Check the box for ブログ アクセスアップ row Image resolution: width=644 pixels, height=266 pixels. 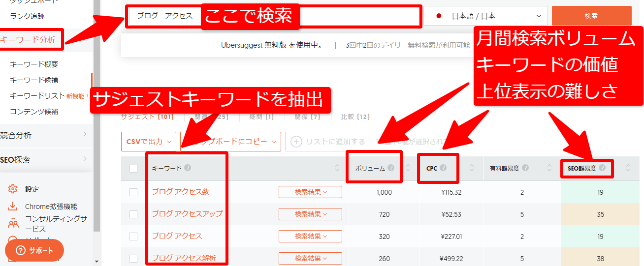point(133,214)
